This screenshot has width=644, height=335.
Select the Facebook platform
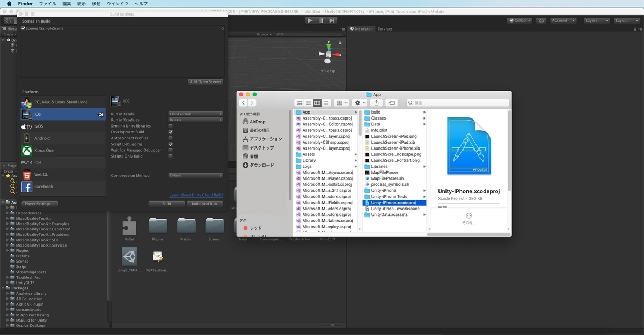coord(63,187)
